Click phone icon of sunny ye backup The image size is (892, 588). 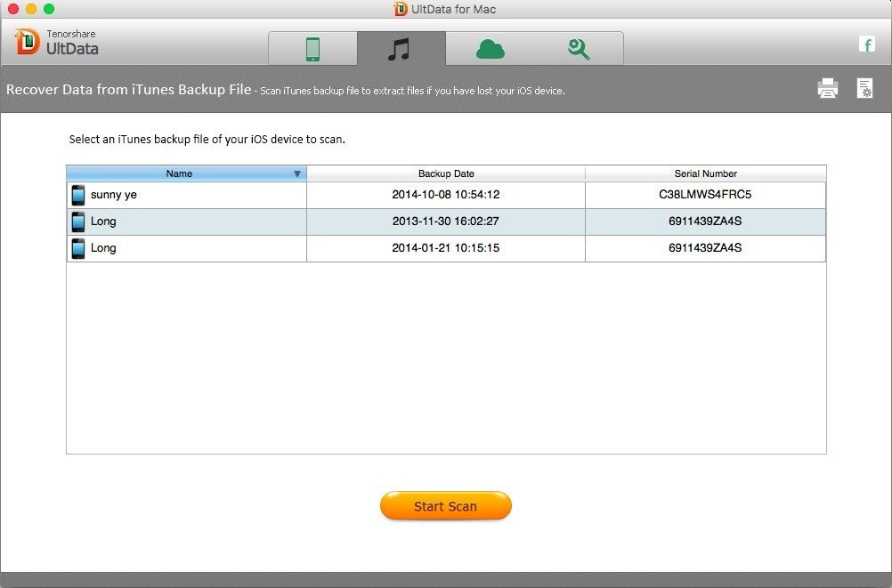coord(78,195)
